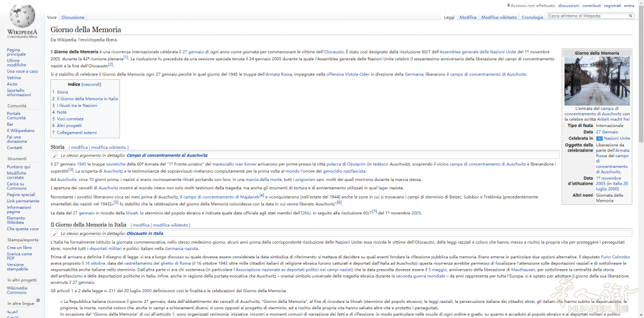Open the 'Fai una donazione' sidebar link
Image resolution: width=644 pixels, height=318 pixels.
coord(17,139)
